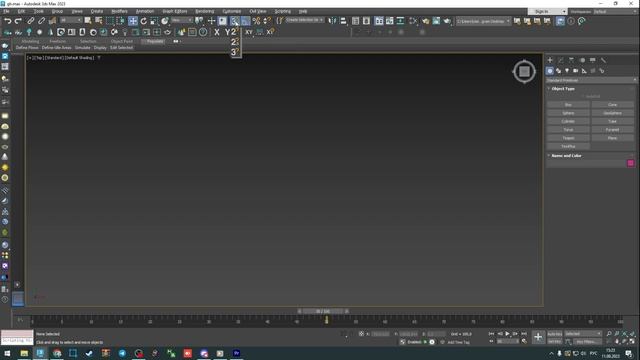Select Cameras category in Create panel
The width and height of the screenshot is (640, 360).
[576, 71]
